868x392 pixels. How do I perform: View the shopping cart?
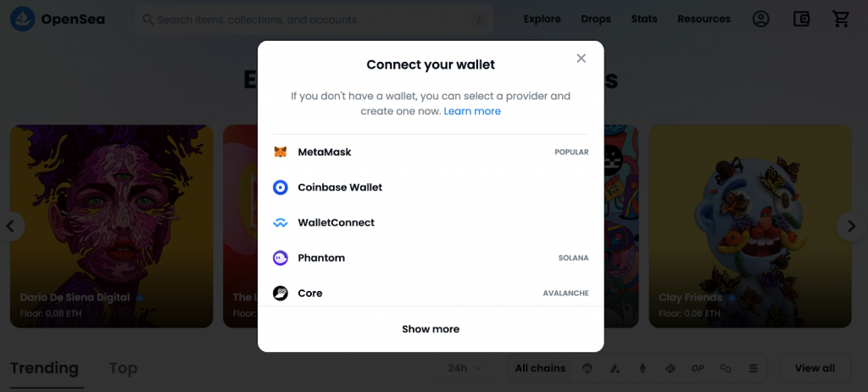841,19
